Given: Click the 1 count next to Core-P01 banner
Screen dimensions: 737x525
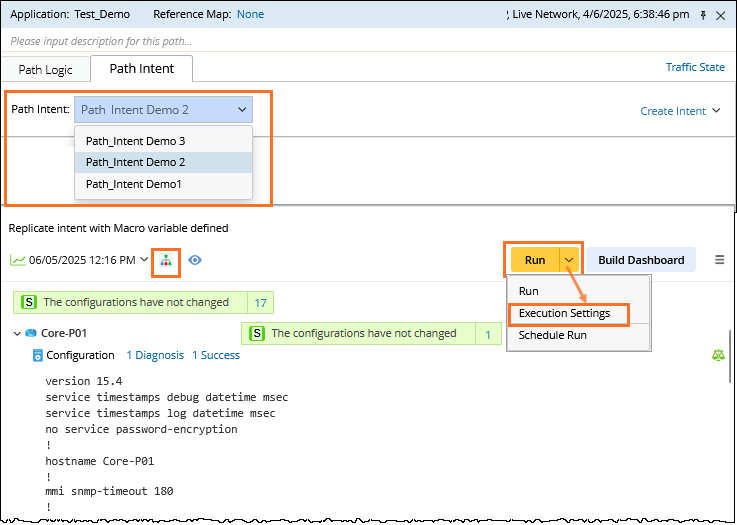Looking at the screenshot, I should pos(488,334).
